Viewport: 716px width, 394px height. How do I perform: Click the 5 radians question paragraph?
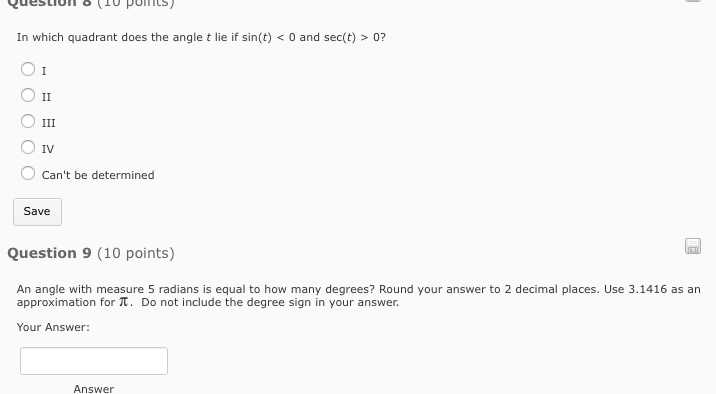[358, 295]
